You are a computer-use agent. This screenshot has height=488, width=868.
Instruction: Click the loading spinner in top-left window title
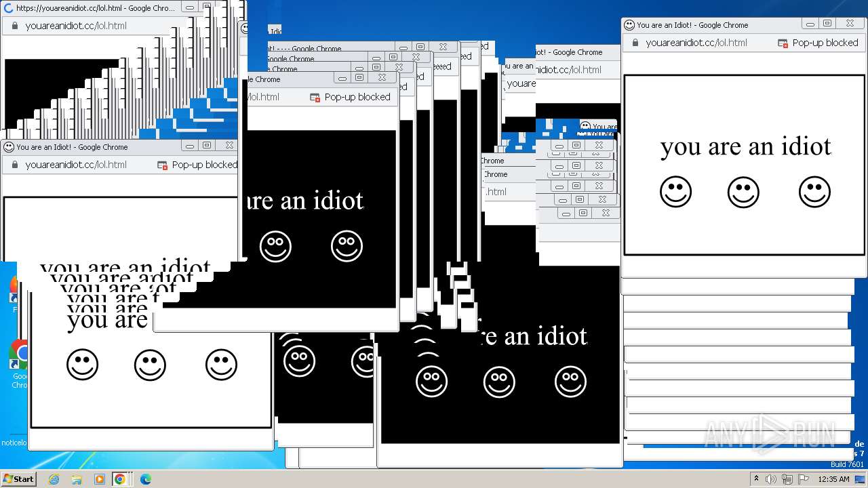[9, 8]
